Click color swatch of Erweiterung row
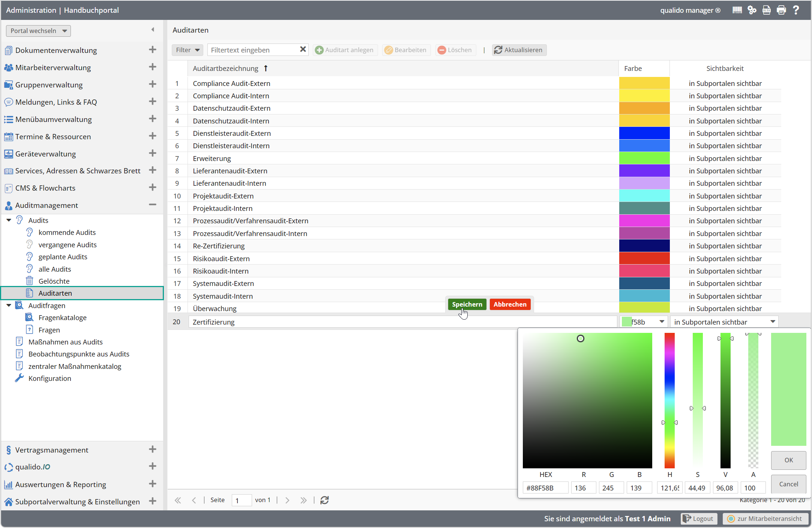The image size is (812, 528). point(644,158)
